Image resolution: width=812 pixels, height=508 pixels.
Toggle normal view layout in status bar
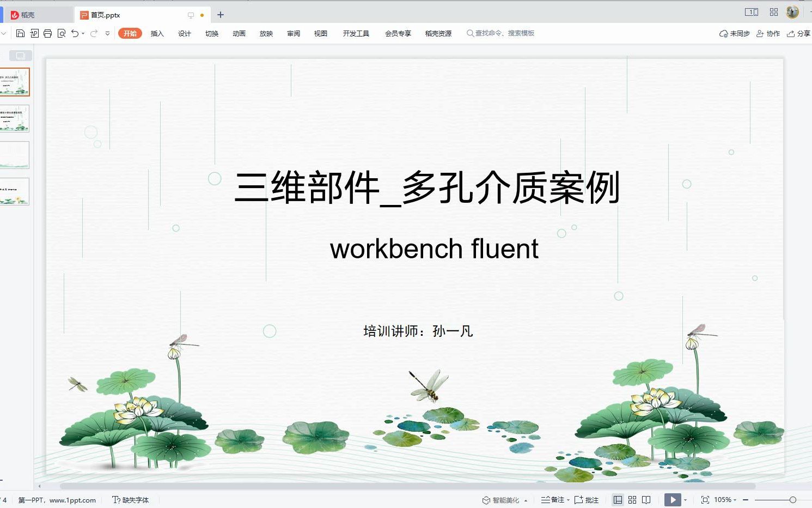[x=618, y=499]
